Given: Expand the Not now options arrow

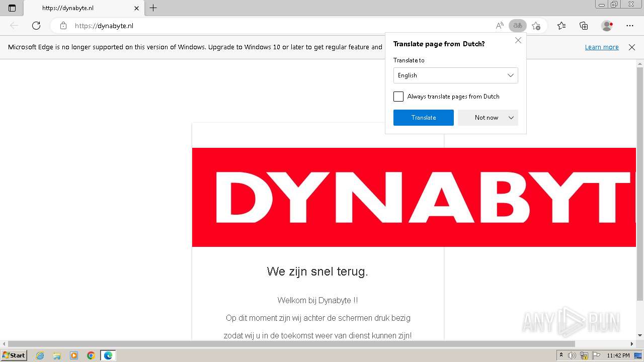Looking at the screenshot, I should coord(511,118).
